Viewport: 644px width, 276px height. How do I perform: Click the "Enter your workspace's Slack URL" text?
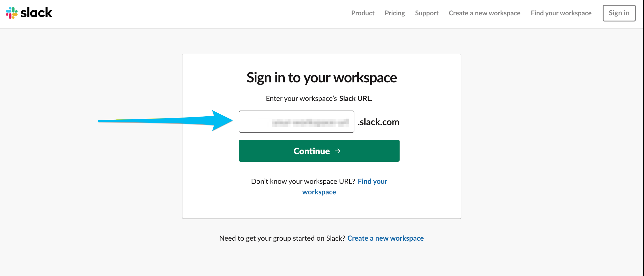pos(319,99)
